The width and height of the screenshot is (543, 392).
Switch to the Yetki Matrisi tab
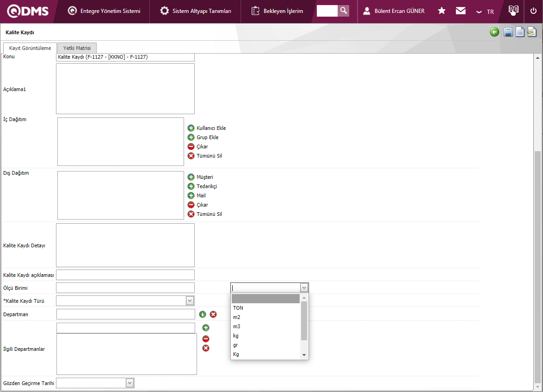77,48
